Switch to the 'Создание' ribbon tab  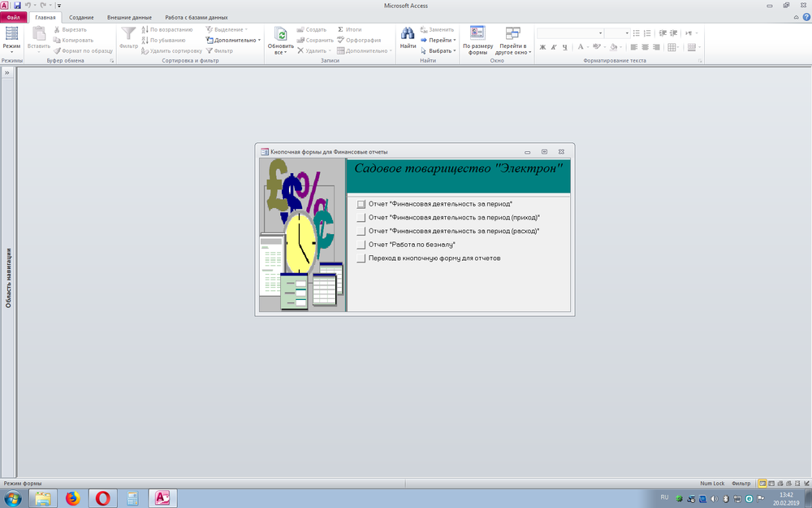pyautogui.click(x=81, y=17)
